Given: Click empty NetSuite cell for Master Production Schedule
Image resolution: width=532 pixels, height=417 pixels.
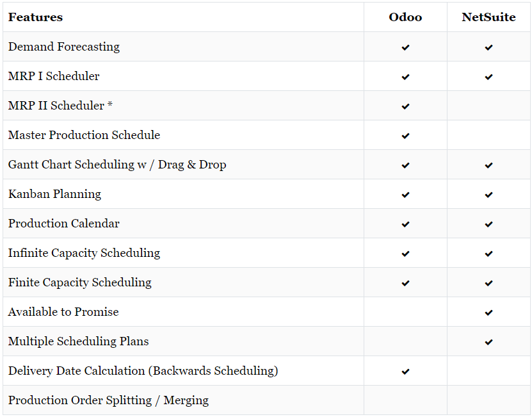Looking at the screenshot, I should 488,135.
